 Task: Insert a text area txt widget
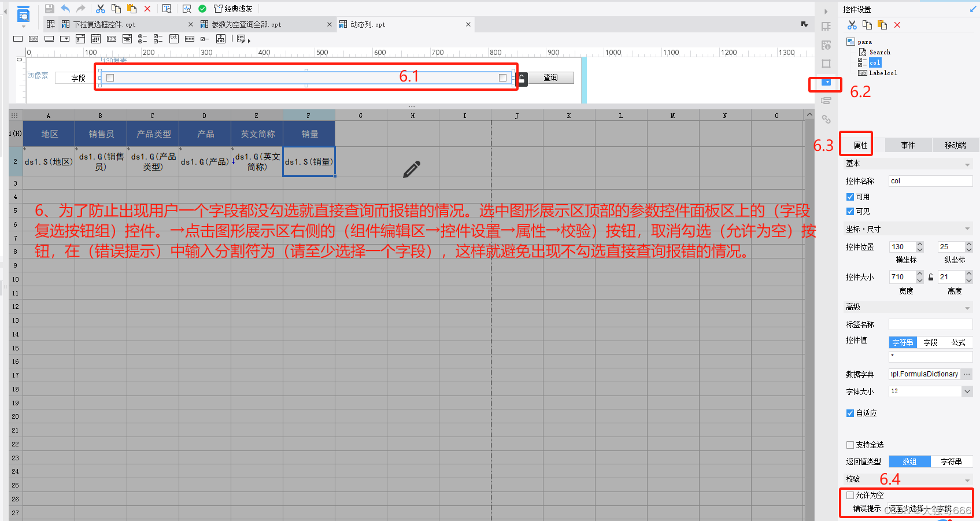click(x=174, y=39)
